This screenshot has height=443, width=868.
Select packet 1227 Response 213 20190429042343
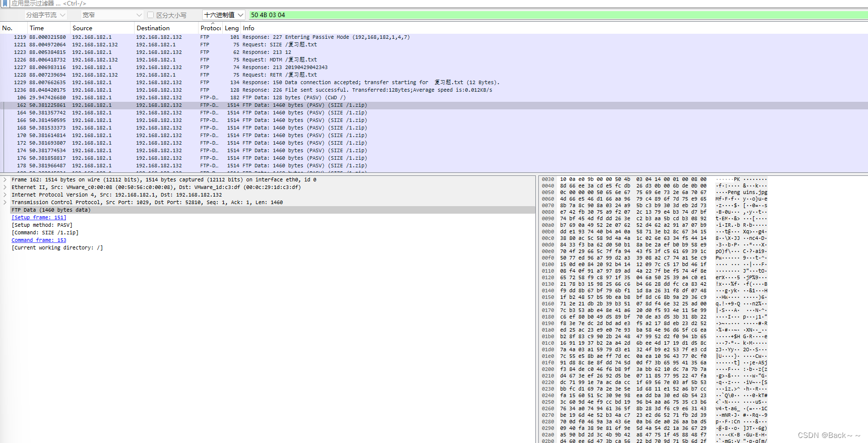(434, 67)
